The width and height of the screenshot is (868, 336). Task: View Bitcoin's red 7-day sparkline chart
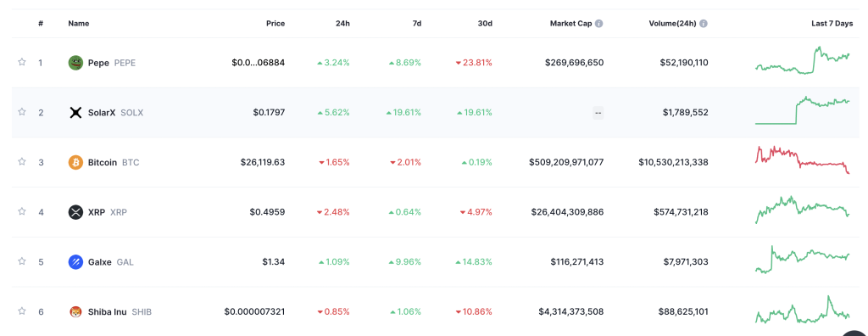(x=803, y=160)
